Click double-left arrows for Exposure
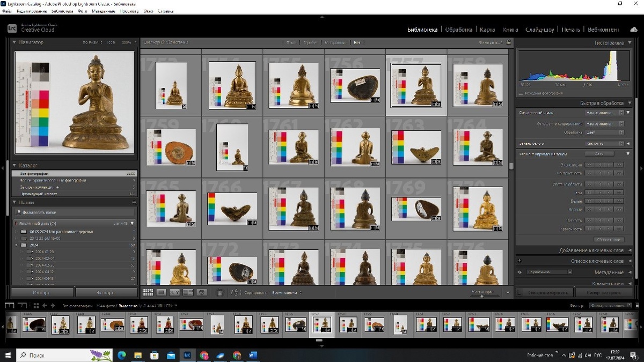This screenshot has height=362, width=644. click(x=589, y=166)
